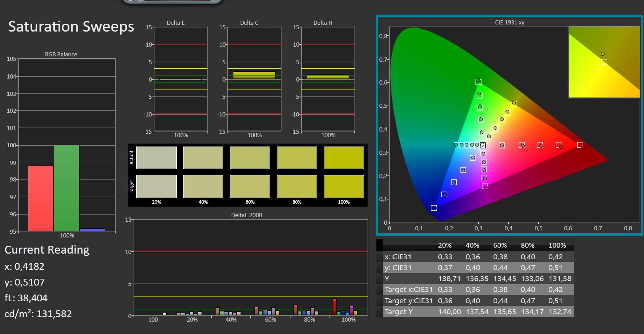Select the yellow bar in Delta H chart

coord(328,77)
